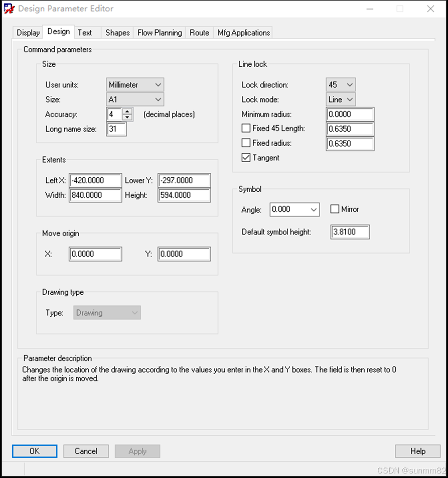Viewport: 448px width, 478px height.
Task: Click inside the Minimum radius input field
Action: point(350,114)
